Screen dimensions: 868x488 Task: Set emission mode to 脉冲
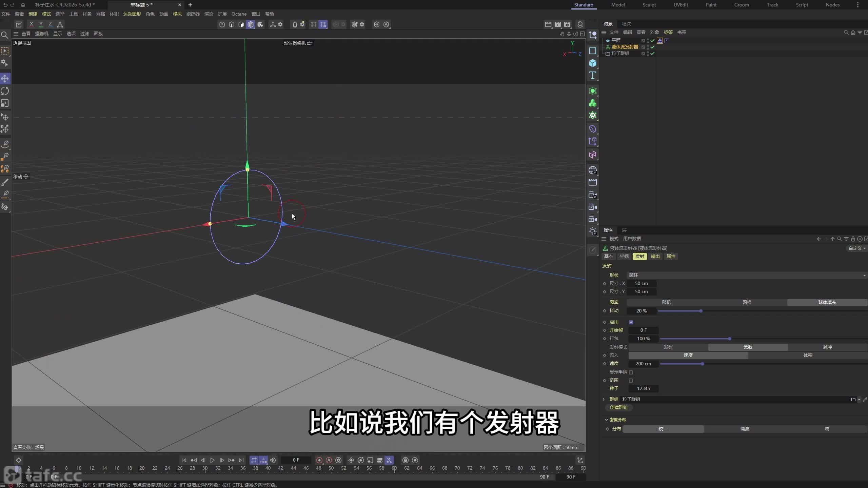pos(827,347)
